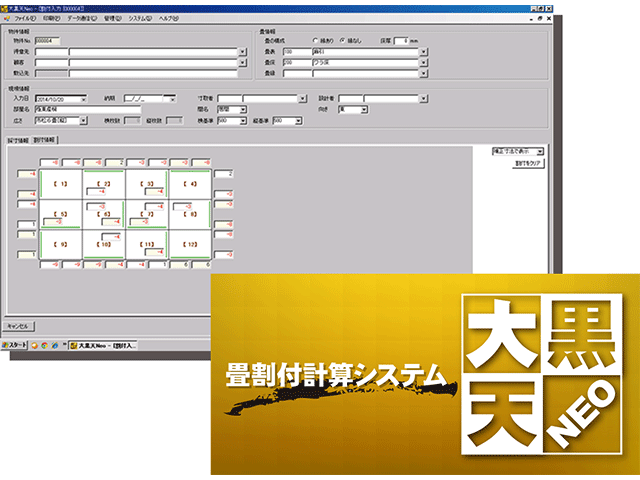The width and height of the screenshot is (640, 480).
Task: Click the orange quick launch icon beside Start
Action: pos(35,345)
